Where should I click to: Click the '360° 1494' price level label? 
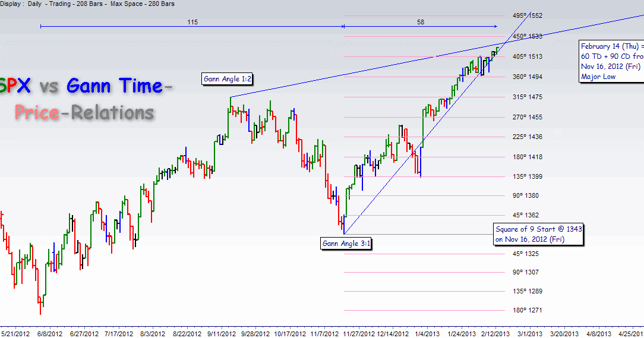[x=528, y=77]
